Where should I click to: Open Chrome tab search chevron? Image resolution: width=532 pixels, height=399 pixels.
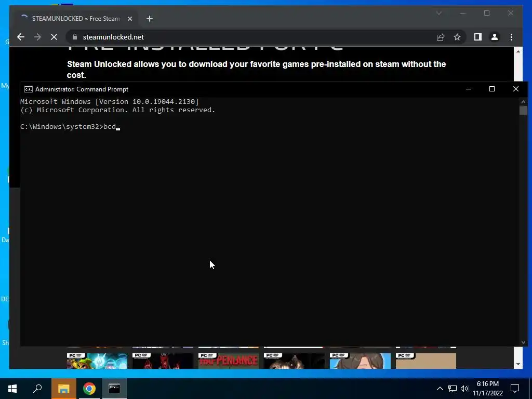[438, 13]
